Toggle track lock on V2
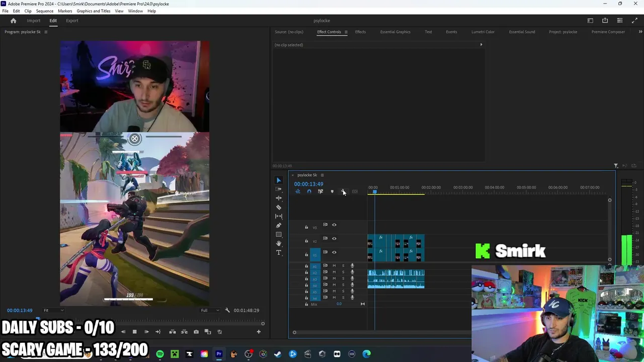Screen dimensions: 644x362 pos(306,241)
